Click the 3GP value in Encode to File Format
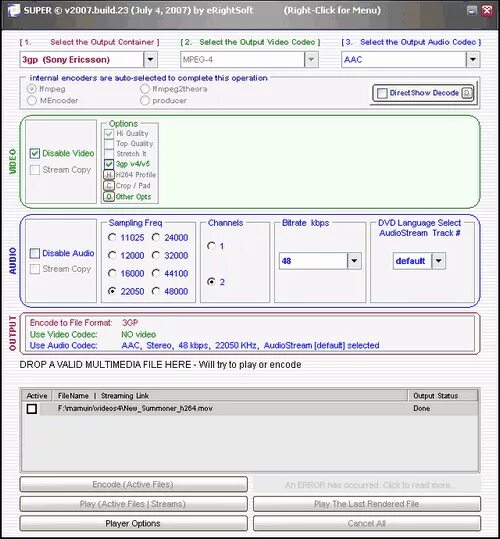Viewport: 500px width, 539px height. pyautogui.click(x=130, y=323)
